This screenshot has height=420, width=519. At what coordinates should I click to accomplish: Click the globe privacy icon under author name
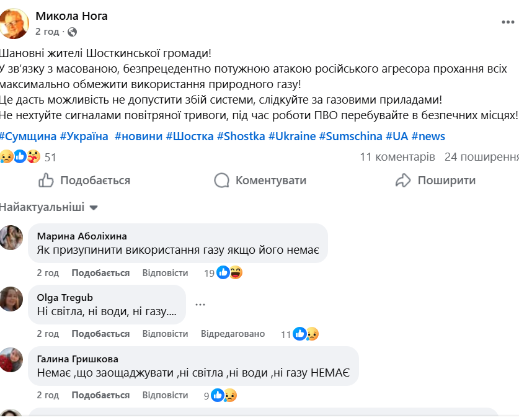pos(72,32)
